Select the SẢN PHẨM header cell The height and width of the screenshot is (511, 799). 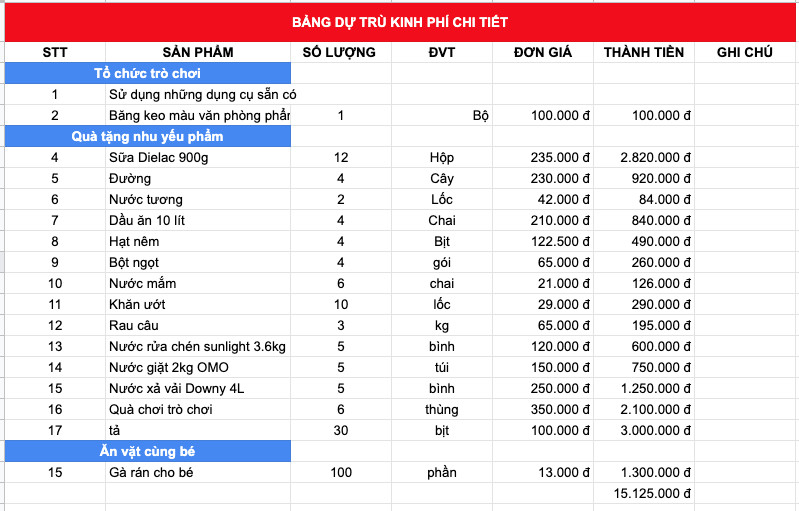coord(198,52)
